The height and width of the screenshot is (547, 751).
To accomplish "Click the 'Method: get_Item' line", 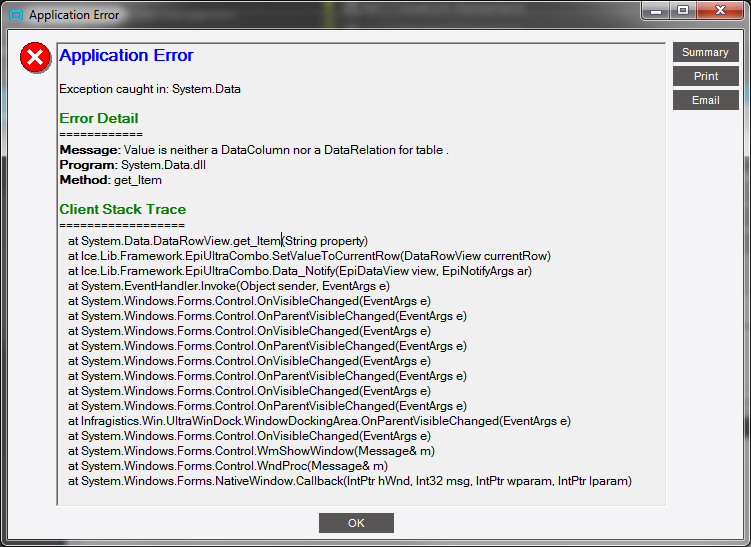I will [111, 180].
